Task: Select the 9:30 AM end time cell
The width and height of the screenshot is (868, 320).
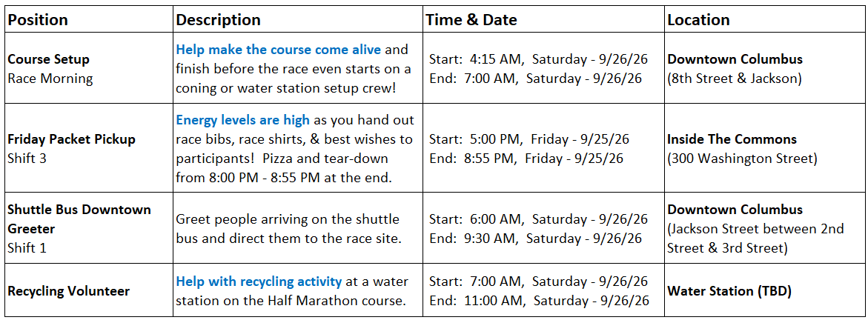Action: coord(536,239)
